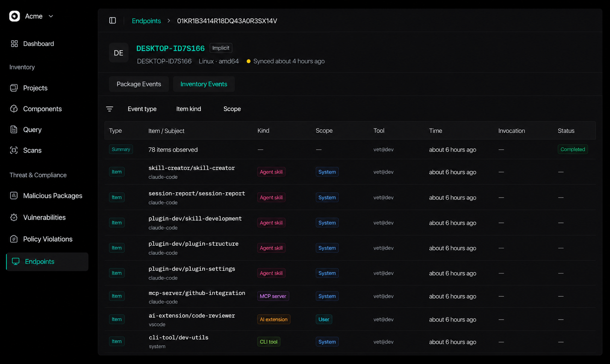The height and width of the screenshot is (364, 610).
Task: Open the Event type filter
Action: (142, 109)
